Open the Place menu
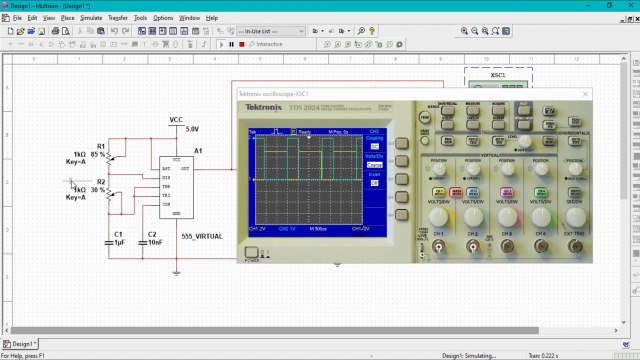 click(x=67, y=18)
